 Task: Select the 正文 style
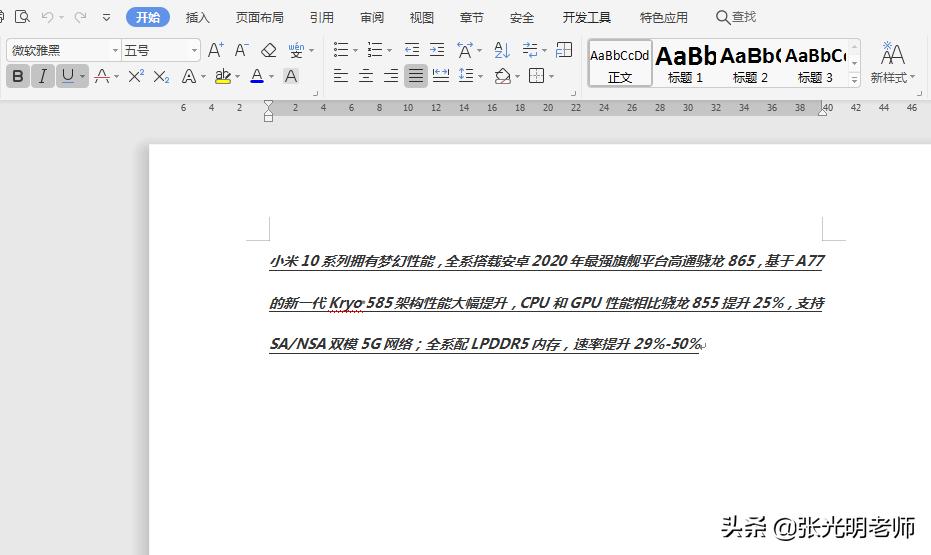620,64
